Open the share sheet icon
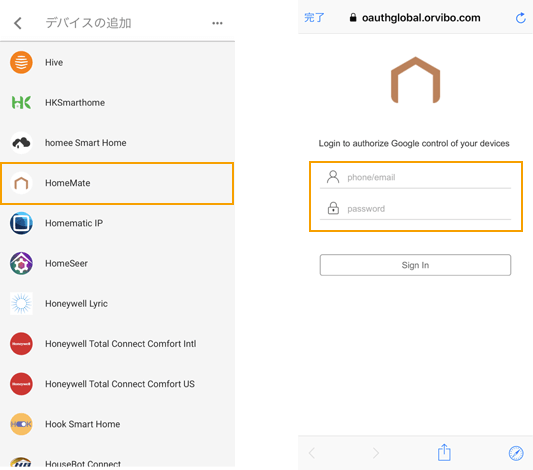This screenshot has height=470, width=533. [x=444, y=452]
